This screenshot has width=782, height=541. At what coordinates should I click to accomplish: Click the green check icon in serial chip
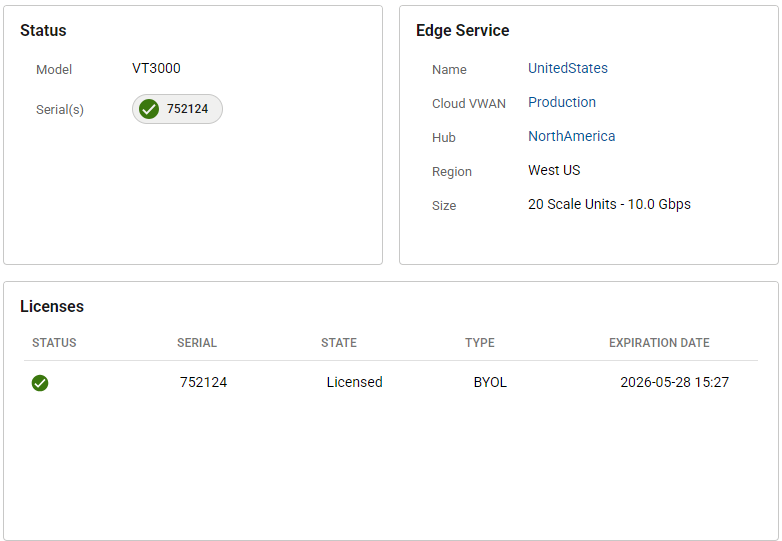[149, 109]
